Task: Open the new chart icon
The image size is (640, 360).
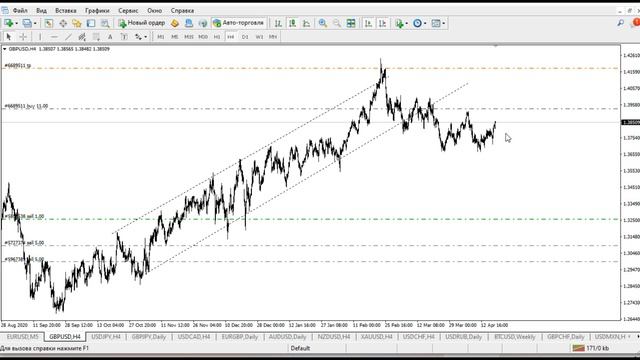Action: pyautogui.click(x=8, y=23)
